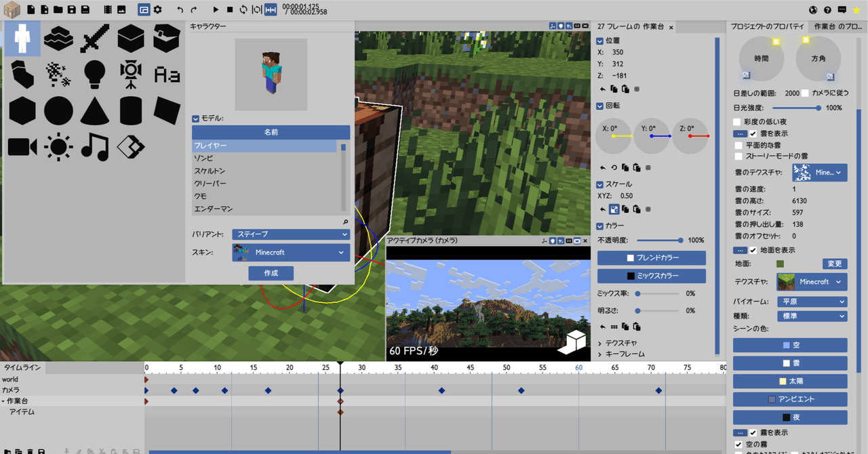Click the Export movie film icon
Screen dimensions: 868x454
pyautogui.click(x=108, y=9)
